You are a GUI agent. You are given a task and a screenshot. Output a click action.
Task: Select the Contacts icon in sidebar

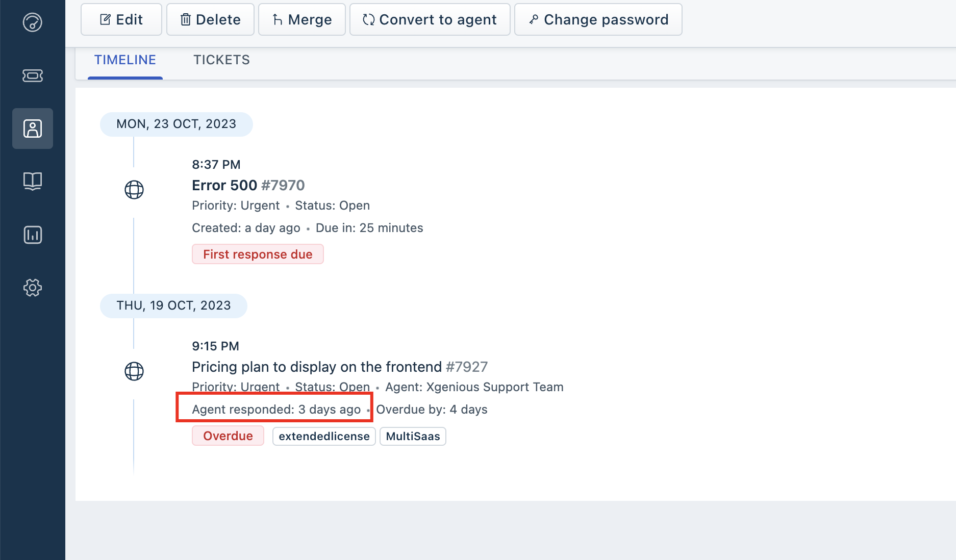[33, 129]
